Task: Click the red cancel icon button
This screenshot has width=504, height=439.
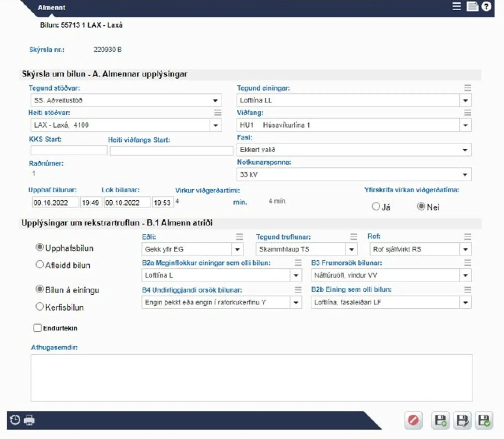Action: coord(413,420)
